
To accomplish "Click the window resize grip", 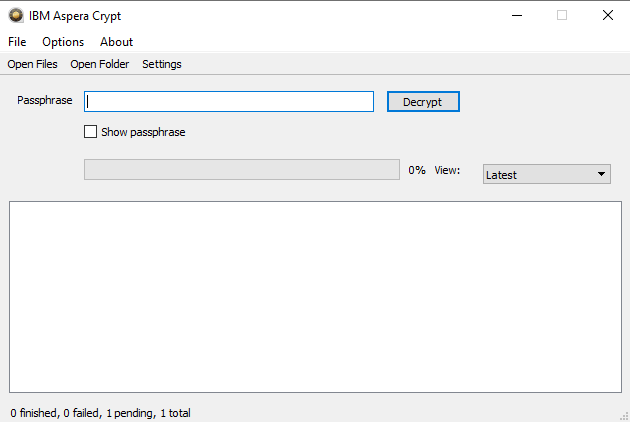I will click(x=623, y=415).
